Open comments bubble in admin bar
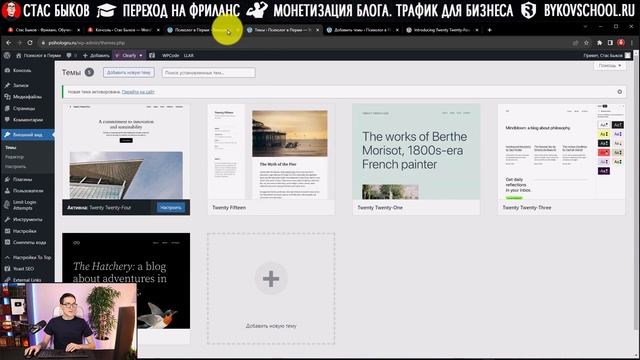Viewport: 640px width, 360px height. click(x=71, y=56)
